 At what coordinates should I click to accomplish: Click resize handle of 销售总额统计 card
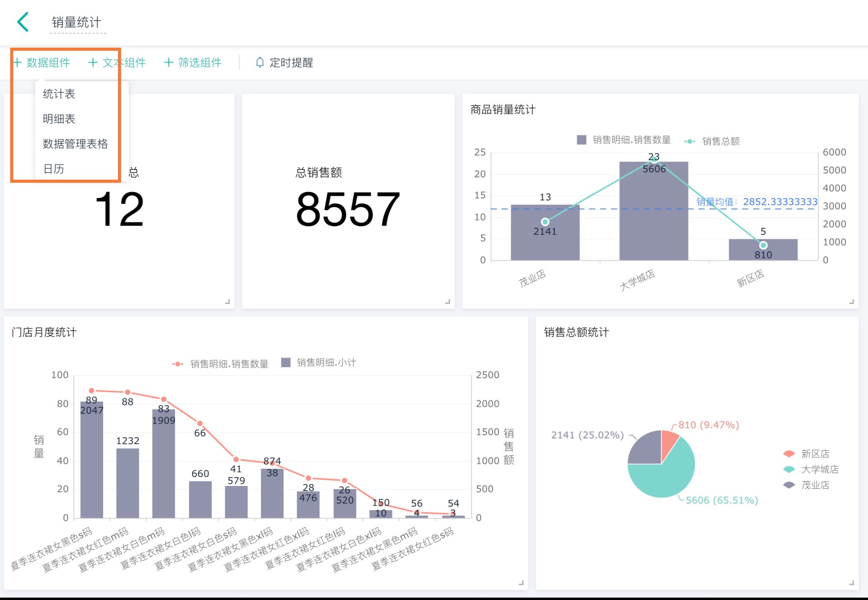[851, 583]
